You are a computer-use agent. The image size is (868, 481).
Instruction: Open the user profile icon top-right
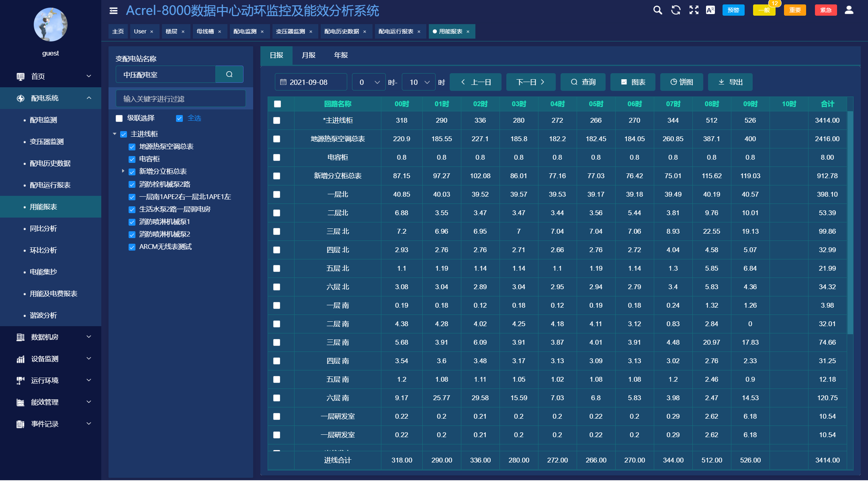click(x=849, y=10)
